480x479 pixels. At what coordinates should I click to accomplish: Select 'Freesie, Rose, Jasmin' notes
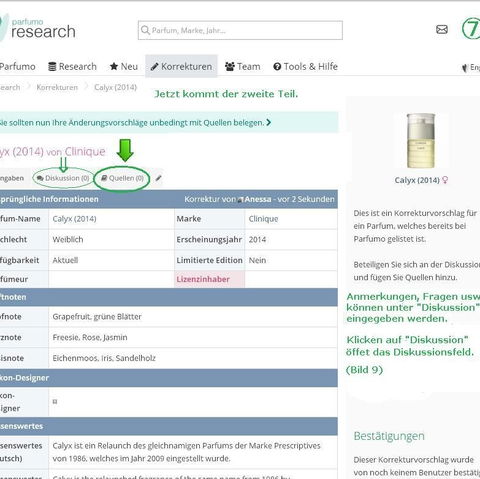tap(90, 337)
